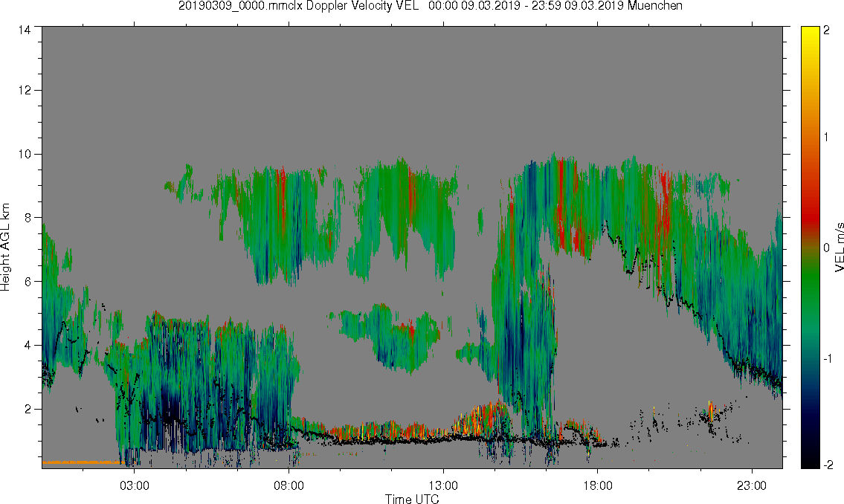The width and height of the screenshot is (844, 504).
Task: Click the 2 km height tick label
Action: (27, 409)
